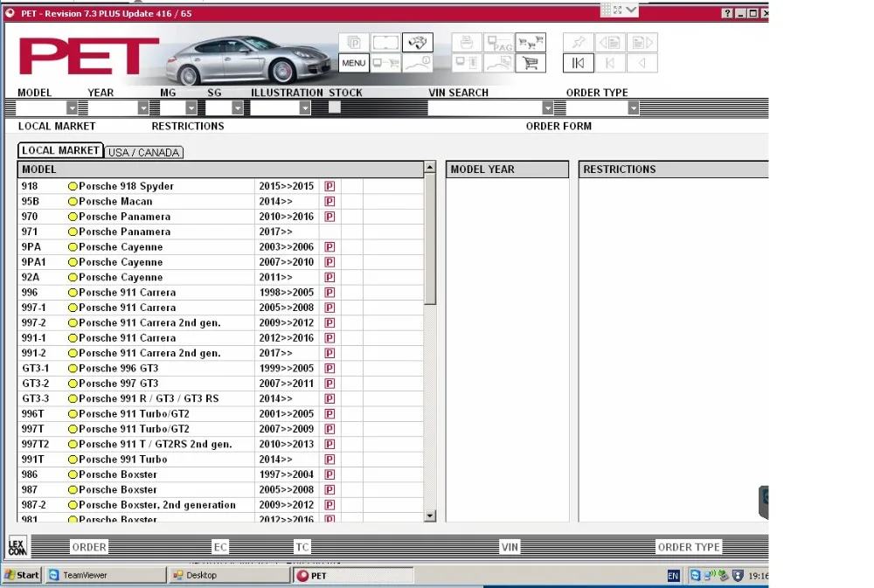Open the ORDER TYPE dropdown
Screen dimensions: 874x588
[633, 107]
